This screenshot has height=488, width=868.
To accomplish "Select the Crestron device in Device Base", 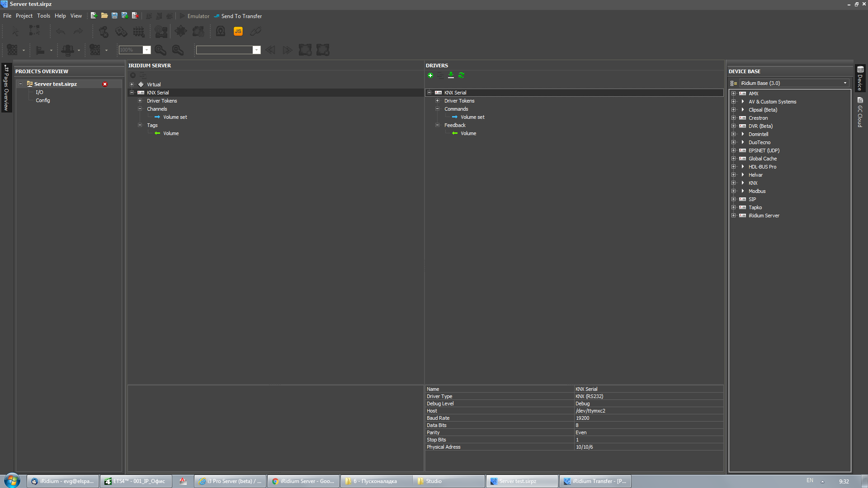I will pos(758,118).
